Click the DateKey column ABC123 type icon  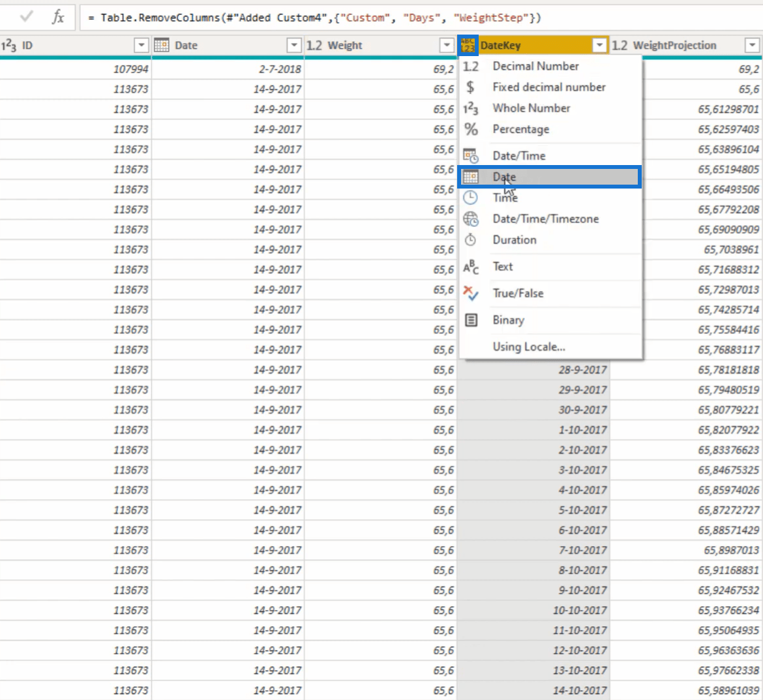[x=468, y=45]
